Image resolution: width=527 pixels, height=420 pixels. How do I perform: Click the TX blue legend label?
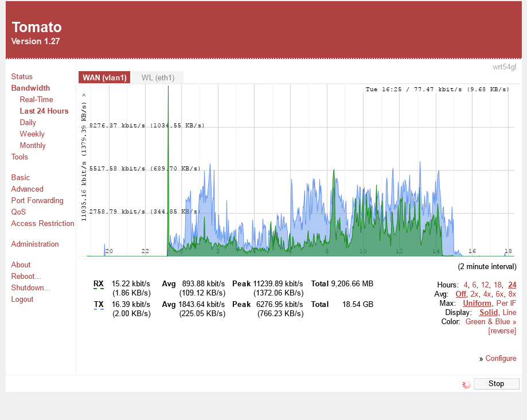click(99, 304)
